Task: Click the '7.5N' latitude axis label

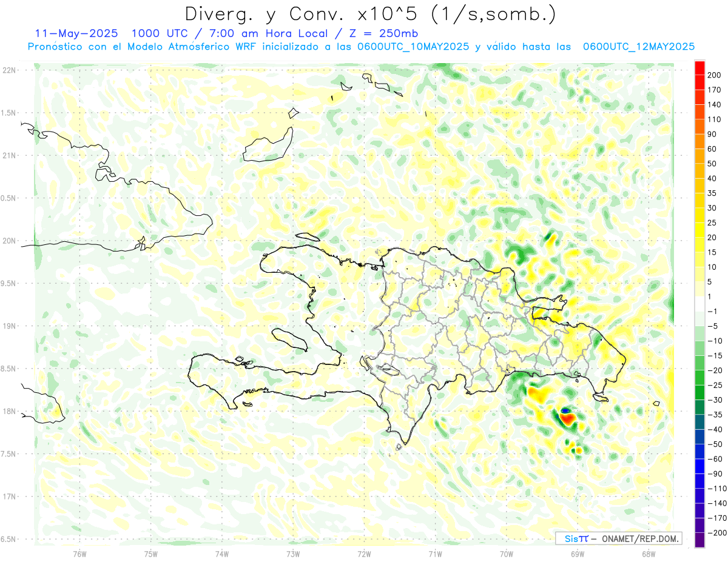Action: (8, 453)
